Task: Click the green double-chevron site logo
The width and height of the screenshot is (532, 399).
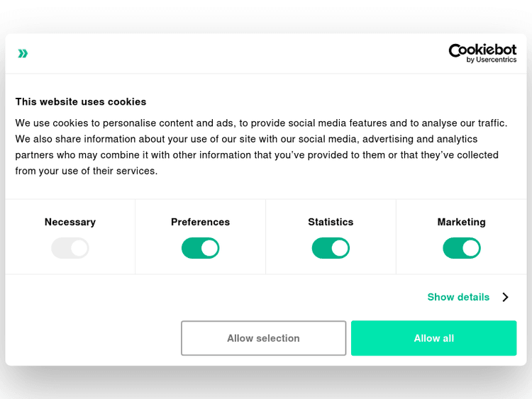Action: pyautogui.click(x=23, y=53)
